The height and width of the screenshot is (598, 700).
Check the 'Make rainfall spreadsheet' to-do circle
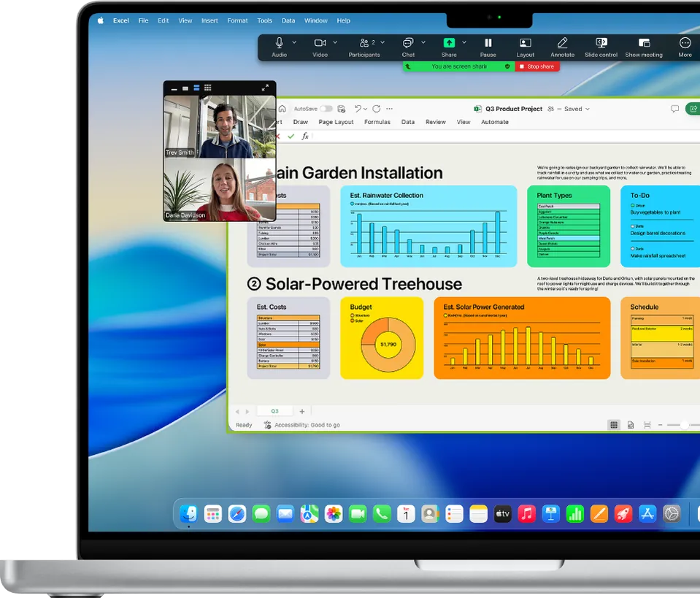click(633, 249)
